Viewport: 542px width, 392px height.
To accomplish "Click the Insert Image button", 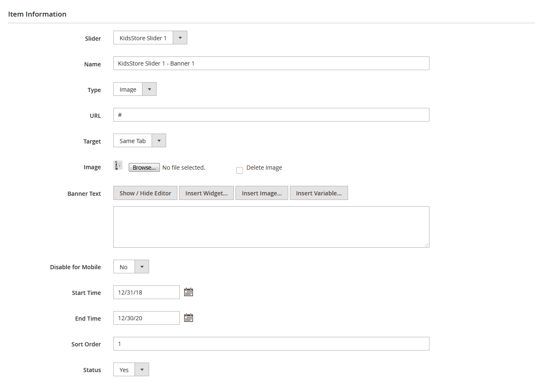I will tap(262, 193).
